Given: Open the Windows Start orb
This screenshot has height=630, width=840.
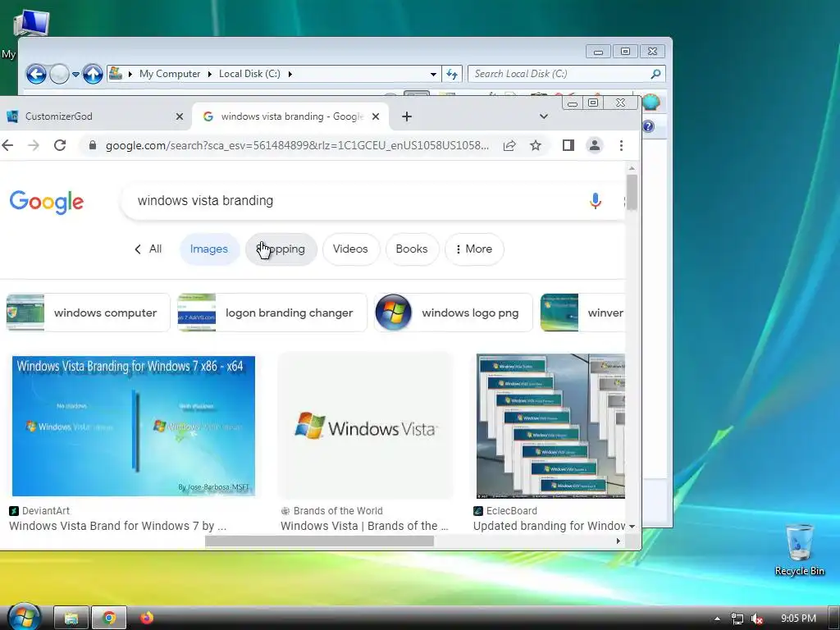Looking at the screenshot, I should [x=24, y=617].
